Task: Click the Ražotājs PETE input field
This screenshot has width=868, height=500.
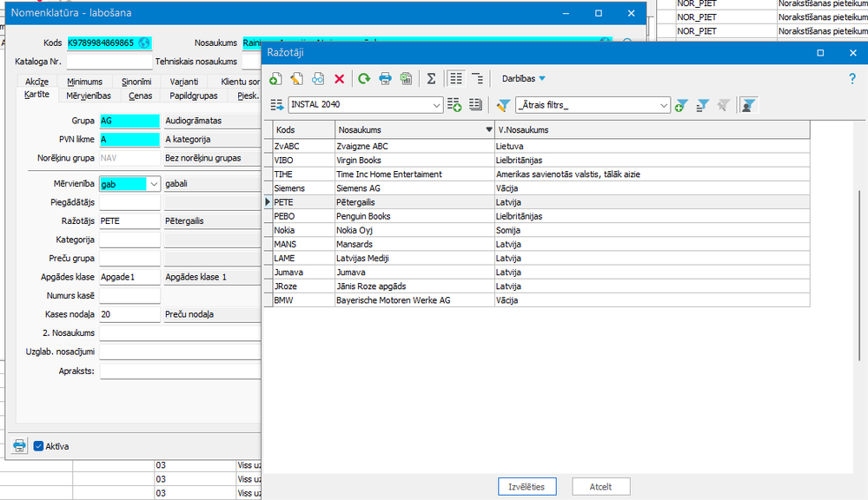Action: [x=129, y=220]
